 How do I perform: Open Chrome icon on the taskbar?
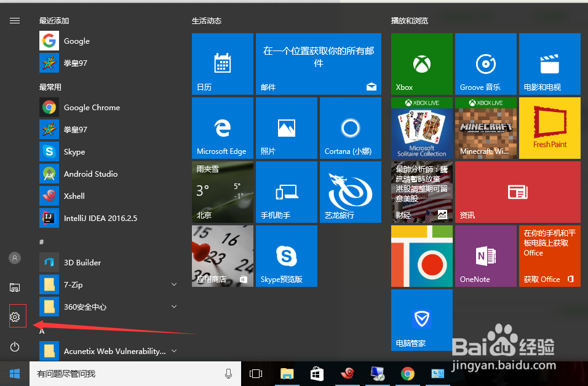coord(408,374)
